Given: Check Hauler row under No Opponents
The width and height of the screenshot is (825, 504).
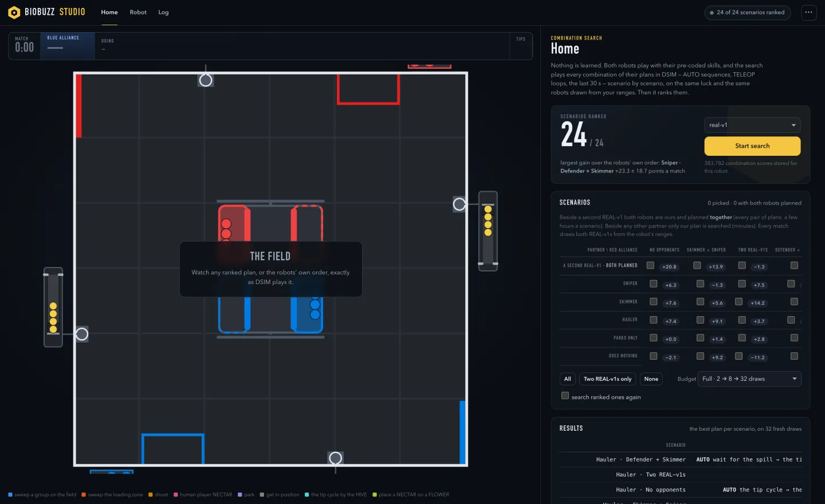Looking at the screenshot, I should (x=653, y=320).
